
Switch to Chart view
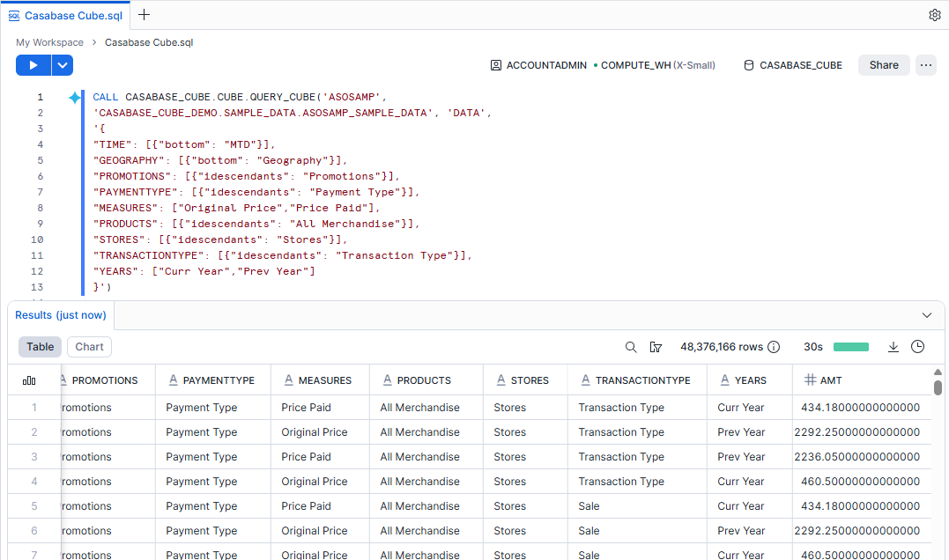[x=89, y=347]
